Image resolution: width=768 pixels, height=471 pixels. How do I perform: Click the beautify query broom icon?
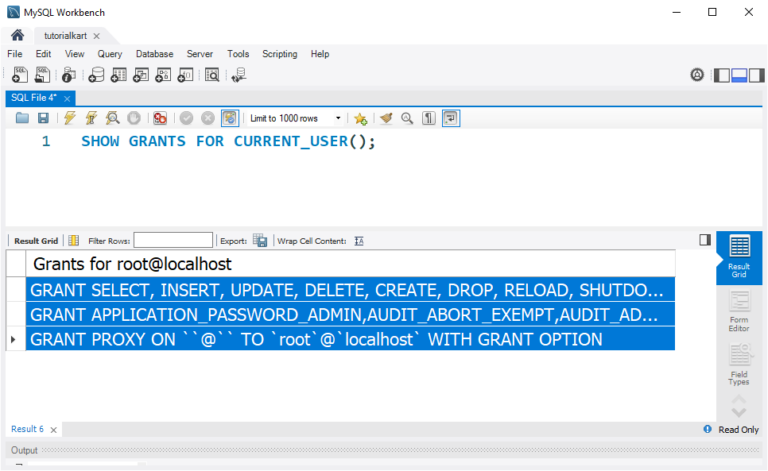pyautogui.click(x=386, y=118)
